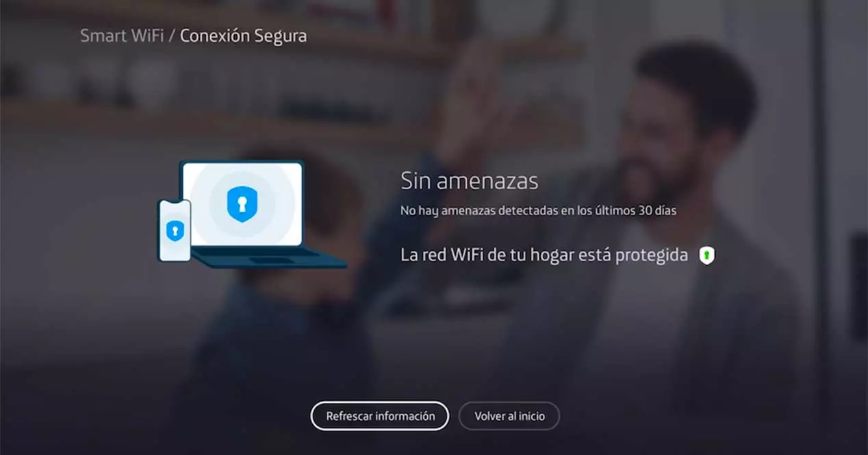Screen dimensions: 868x455
Task: Click the laptop trackpad in the illustration
Action: coord(271,261)
